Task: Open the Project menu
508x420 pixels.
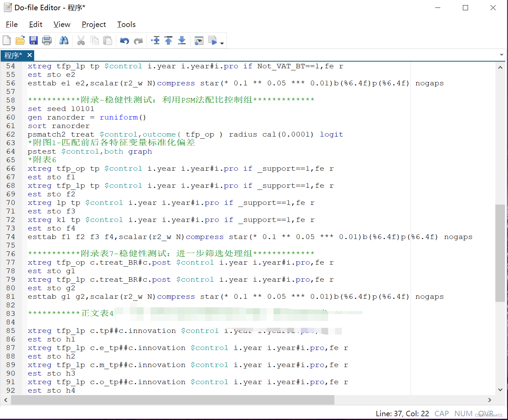Action: (94, 25)
